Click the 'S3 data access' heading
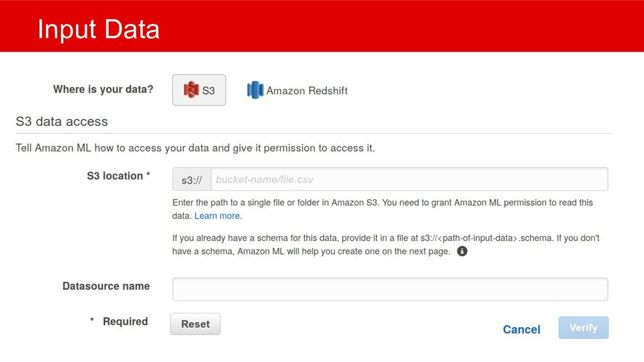644x362 pixels. (x=62, y=121)
